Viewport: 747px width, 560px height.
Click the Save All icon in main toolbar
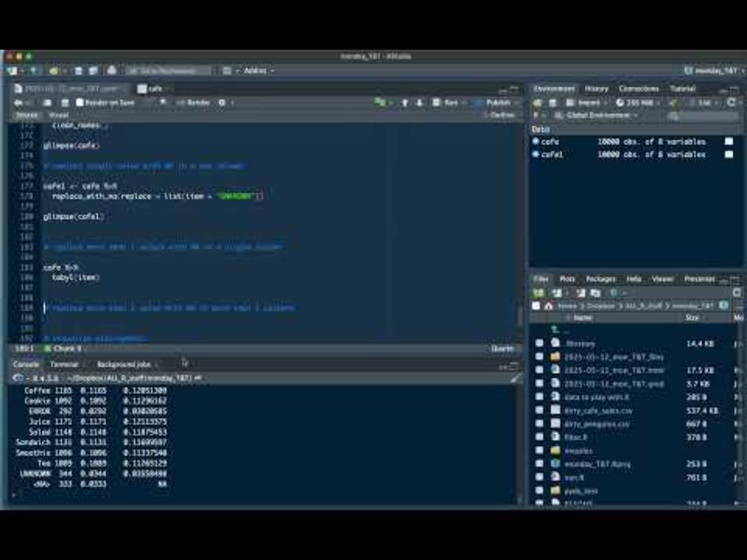point(93,70)
